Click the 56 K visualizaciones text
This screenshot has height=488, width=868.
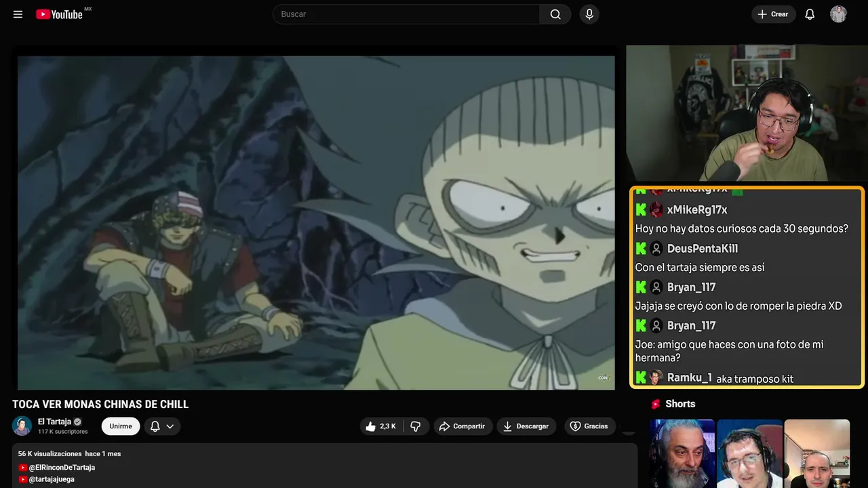pyautogui.click(x=50, y=453)
